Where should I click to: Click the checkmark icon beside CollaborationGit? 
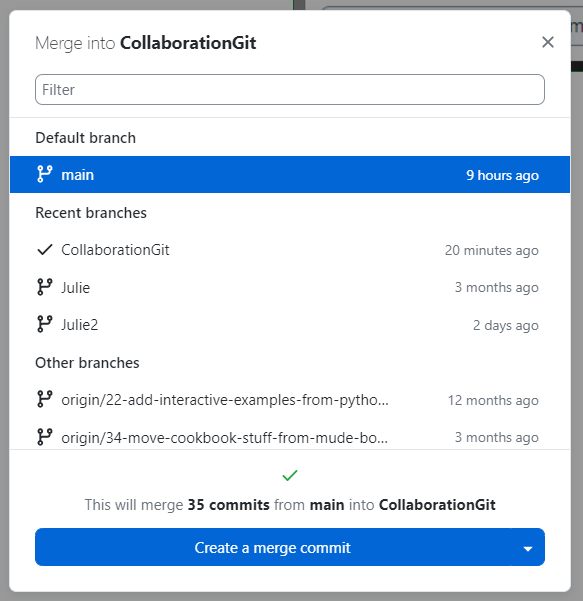(45, 250)
